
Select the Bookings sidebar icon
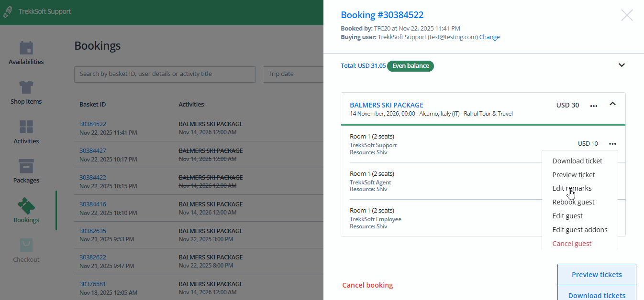coord(26,210)
